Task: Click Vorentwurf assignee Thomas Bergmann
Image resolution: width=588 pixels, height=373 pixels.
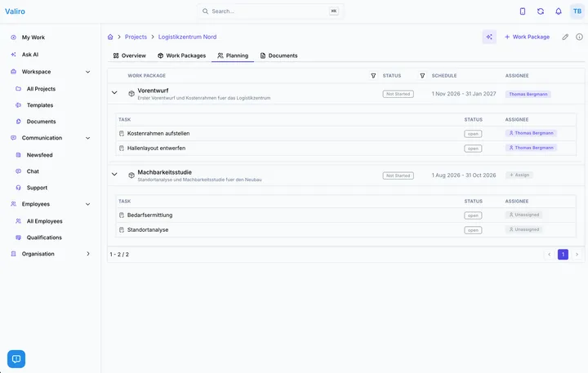Action: click(x=528, y=94)
